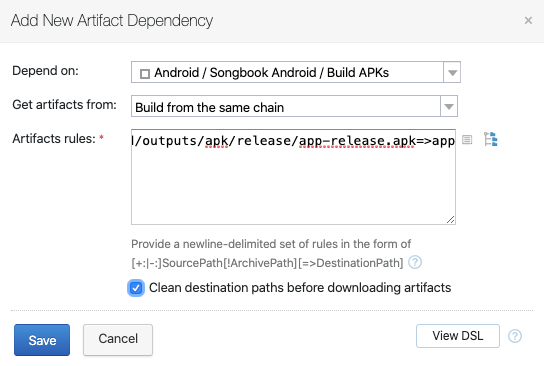Toggle Clean destination paths checkbox
The width and height of the screenshot is (544, 366).
click(136, 288)
